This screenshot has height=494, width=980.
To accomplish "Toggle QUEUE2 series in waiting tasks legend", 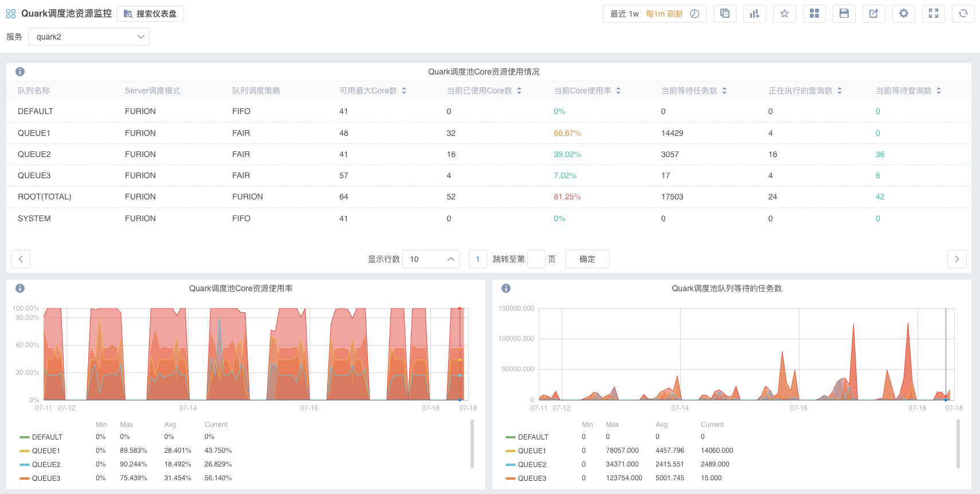I will click(526, 464).
